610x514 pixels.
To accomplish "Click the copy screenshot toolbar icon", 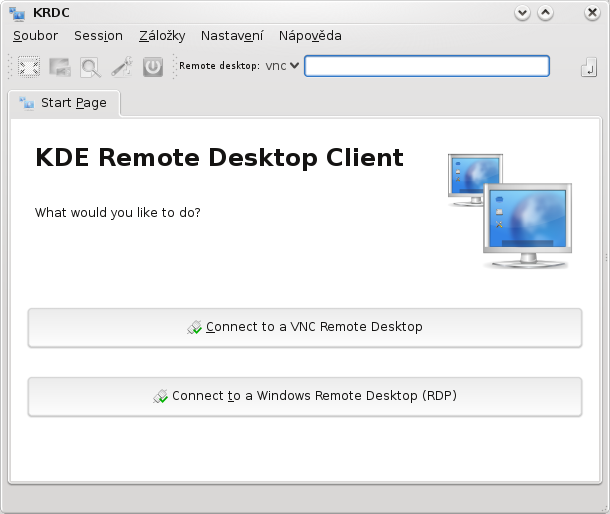I will [60, 67].
